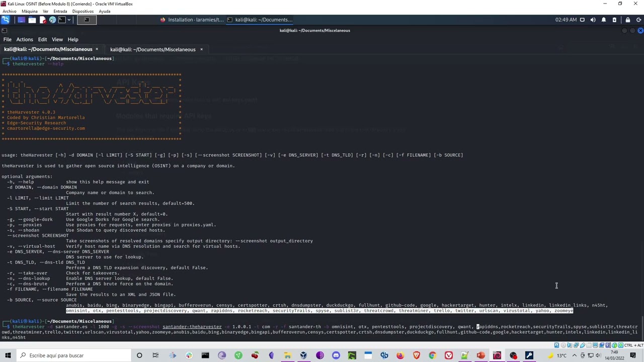Click the 'usage: theHarvester' line
This screenshot has height=362, width=644.
232,155
